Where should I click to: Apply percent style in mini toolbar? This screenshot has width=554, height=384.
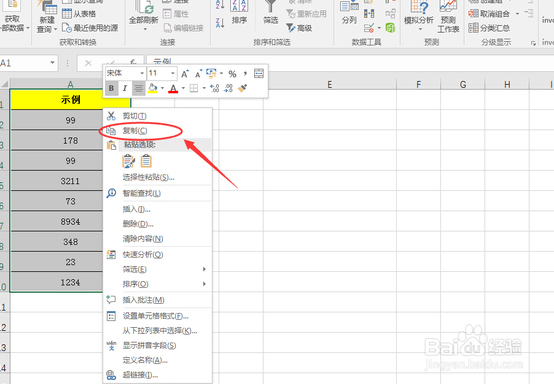(x=232, y=74)
